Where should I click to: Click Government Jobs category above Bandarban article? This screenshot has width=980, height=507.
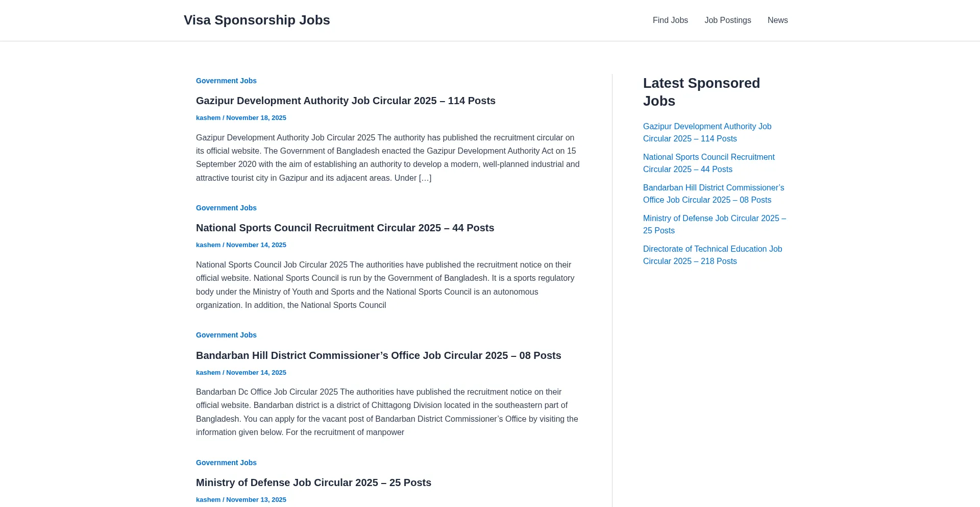coord(226,335)
